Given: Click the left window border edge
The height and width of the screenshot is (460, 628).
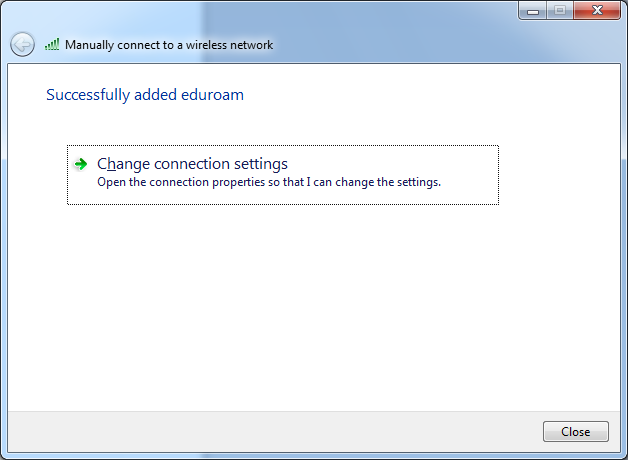Looking at the screenshot, I should [3, 250].
